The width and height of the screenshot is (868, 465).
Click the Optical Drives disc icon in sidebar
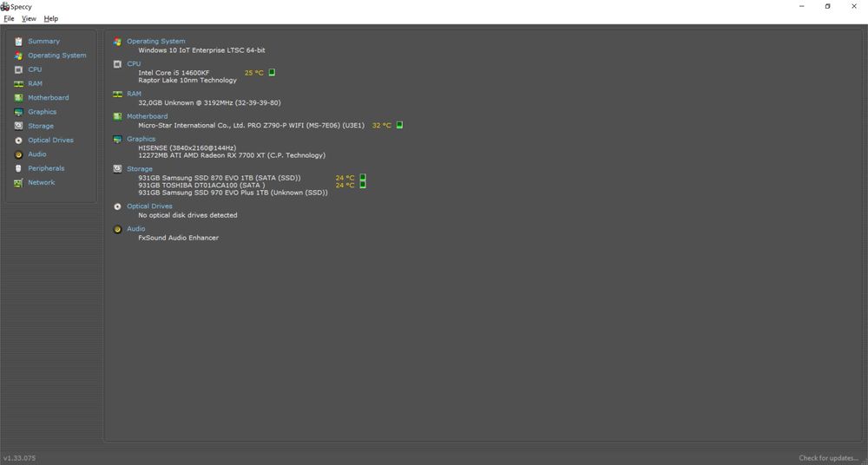click(x=18, y=140)
